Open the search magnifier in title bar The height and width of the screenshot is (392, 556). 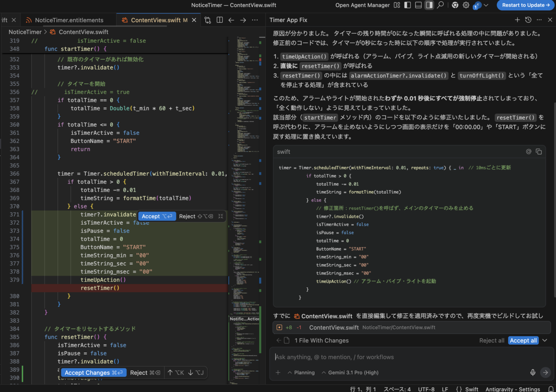[440, 5]
